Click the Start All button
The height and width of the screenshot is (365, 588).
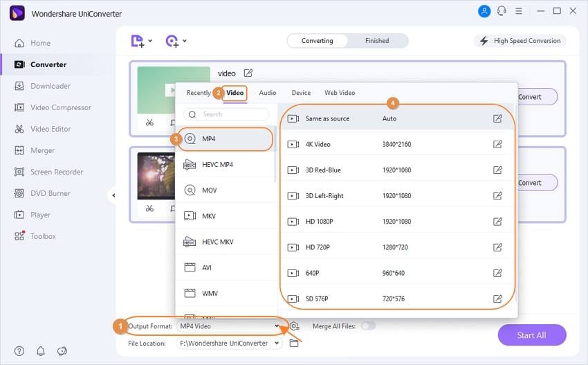click(x=532, y=335)
